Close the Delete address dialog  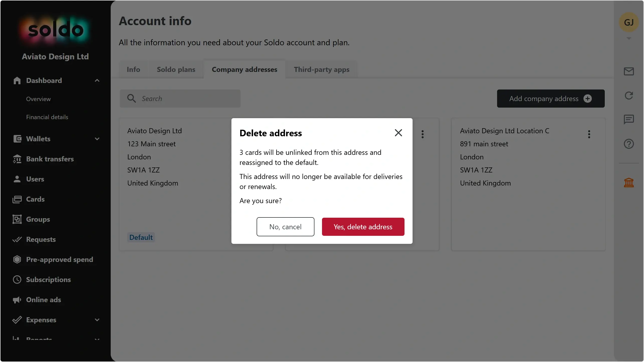pos(398,133)
